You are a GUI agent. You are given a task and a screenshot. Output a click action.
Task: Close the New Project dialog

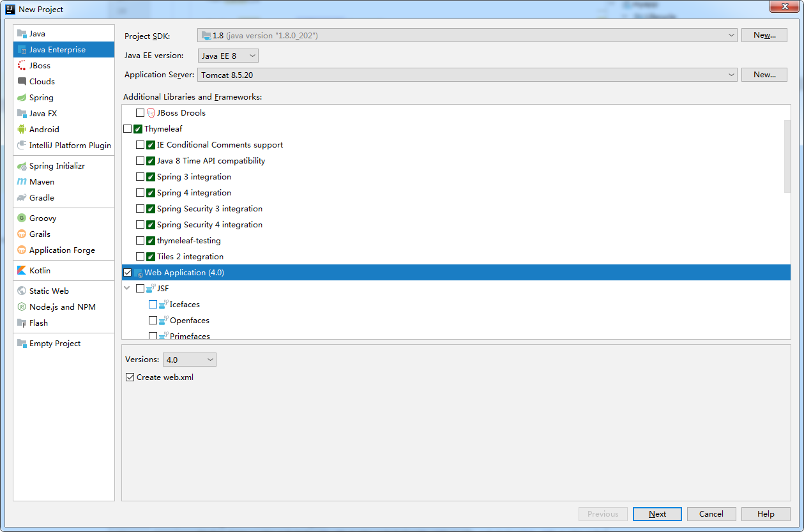[x=785, y=6]
